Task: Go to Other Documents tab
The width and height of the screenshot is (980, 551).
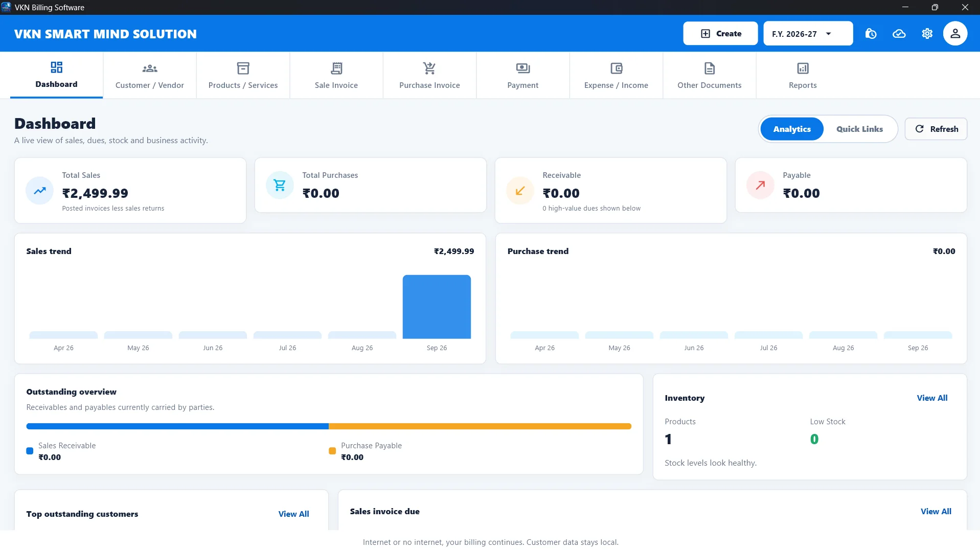Action: [x=710, y=75]
